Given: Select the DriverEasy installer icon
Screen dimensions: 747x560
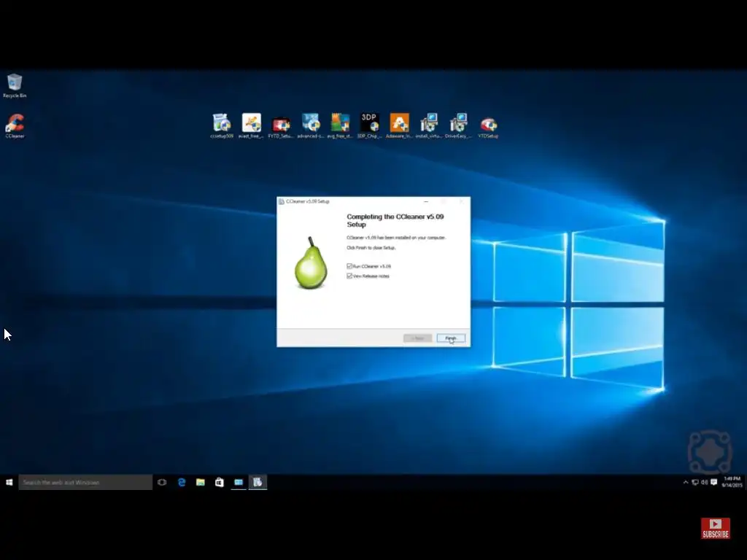Looking at the screenshot, I should click(458, 125).
